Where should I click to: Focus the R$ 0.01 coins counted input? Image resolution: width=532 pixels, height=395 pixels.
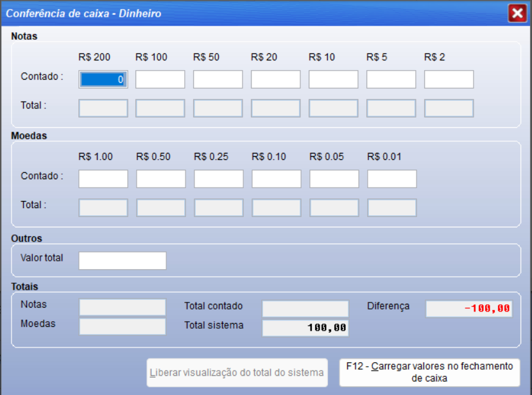391,179
